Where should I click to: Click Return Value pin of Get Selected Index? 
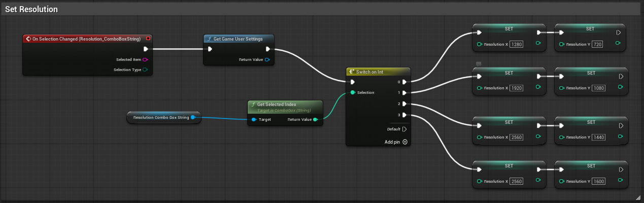click(316, 120)
